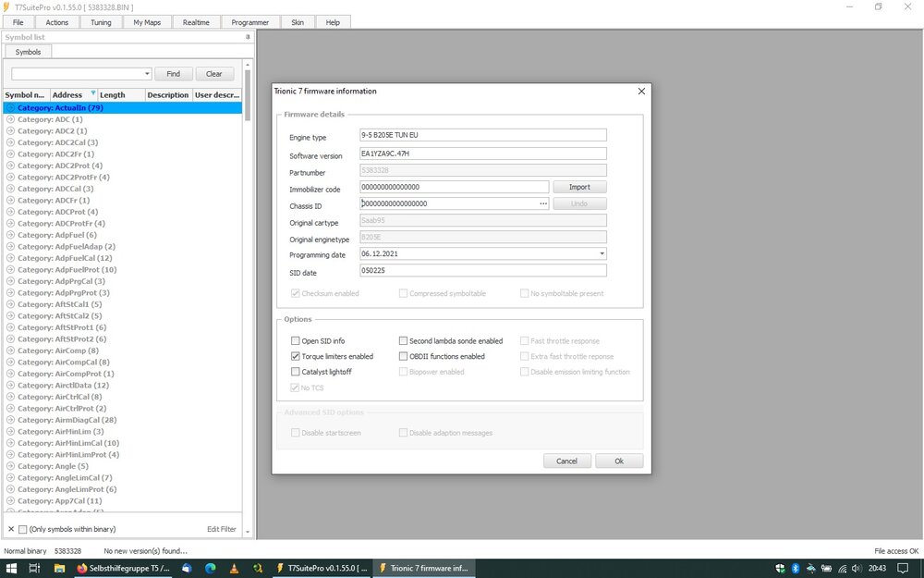Open Windows Security tray icon

coord(780,569)
